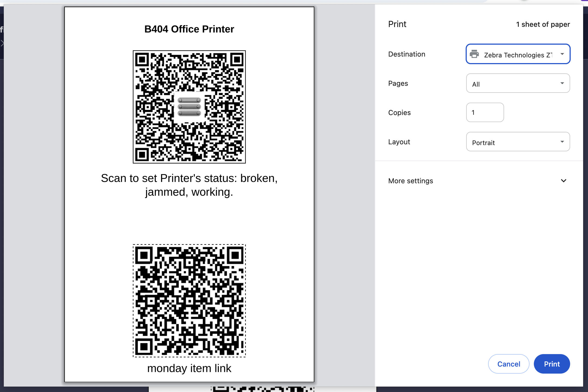
Task: Click the Cancel button
Action: (509, 364)
